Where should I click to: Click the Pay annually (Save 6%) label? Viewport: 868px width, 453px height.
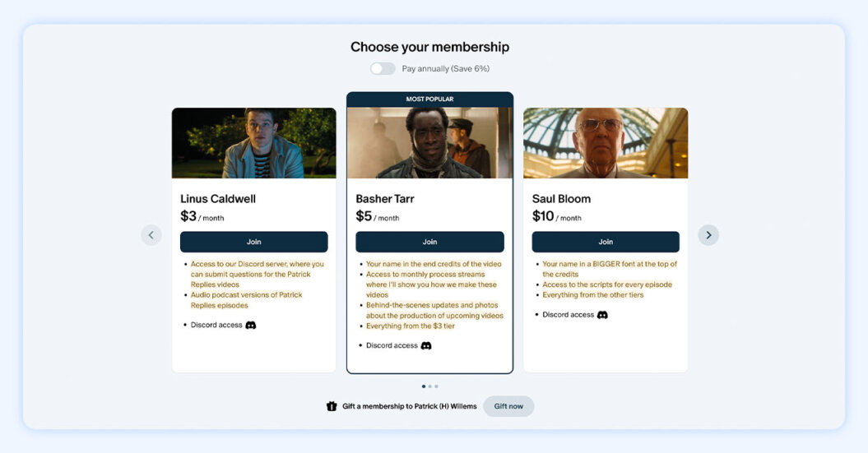click(446, 69)
